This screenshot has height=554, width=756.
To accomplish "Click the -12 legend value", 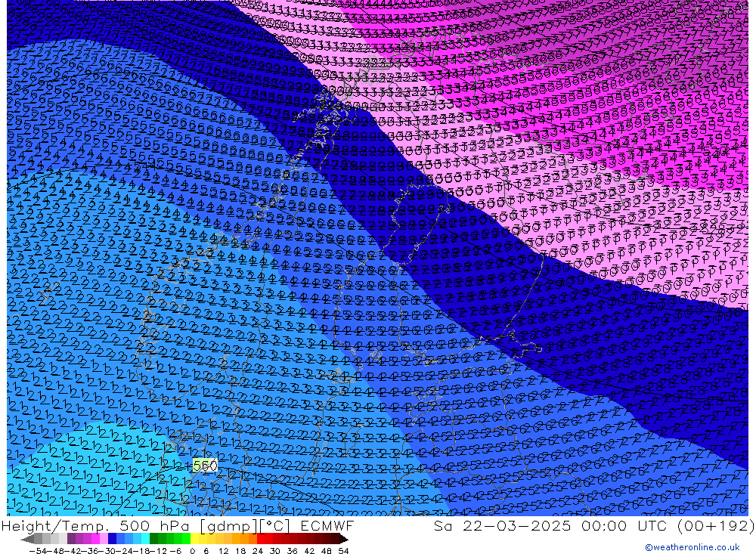I will pyautogui.click(x=158, y=551).
